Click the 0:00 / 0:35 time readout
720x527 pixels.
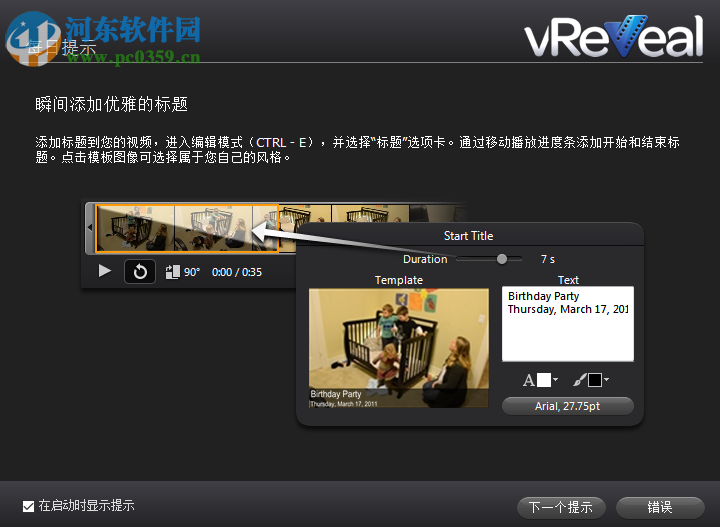(x=236, y=272)
